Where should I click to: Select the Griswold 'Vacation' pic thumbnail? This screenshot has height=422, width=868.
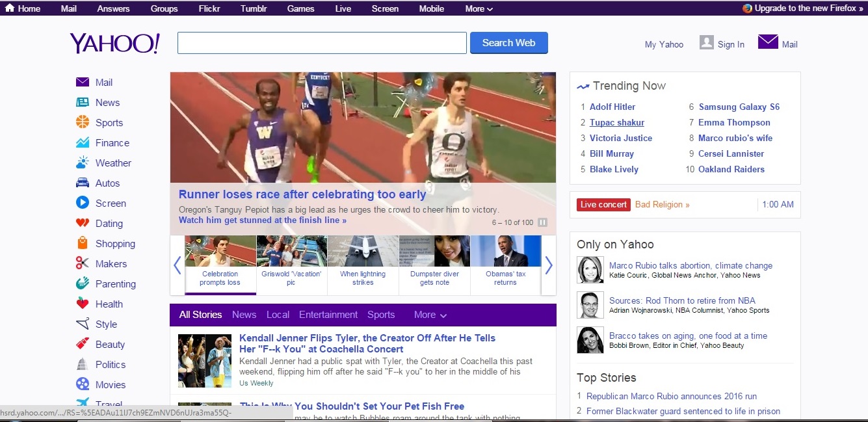click(x=291, y=265)
